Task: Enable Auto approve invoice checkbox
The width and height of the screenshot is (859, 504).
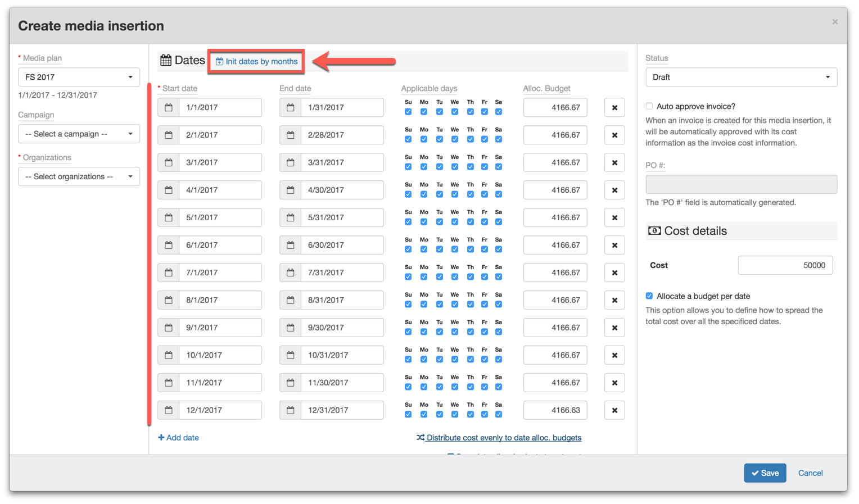Action: click(x=649, y=106)
